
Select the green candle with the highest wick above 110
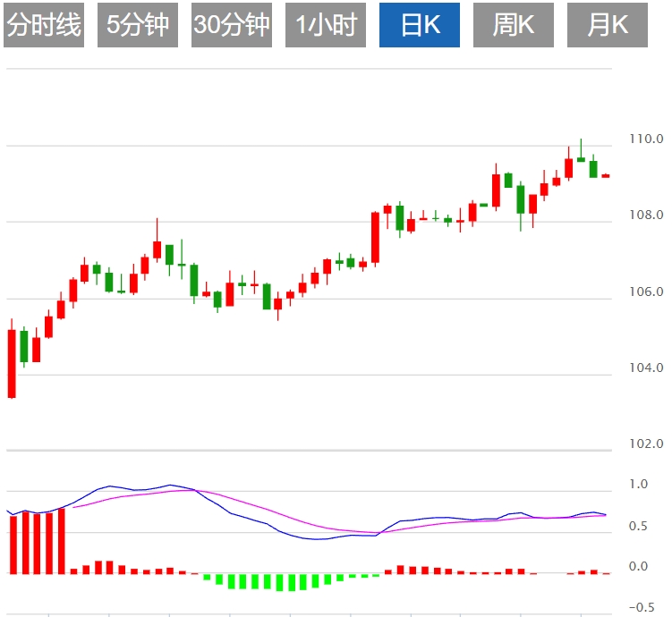(581, 159)
